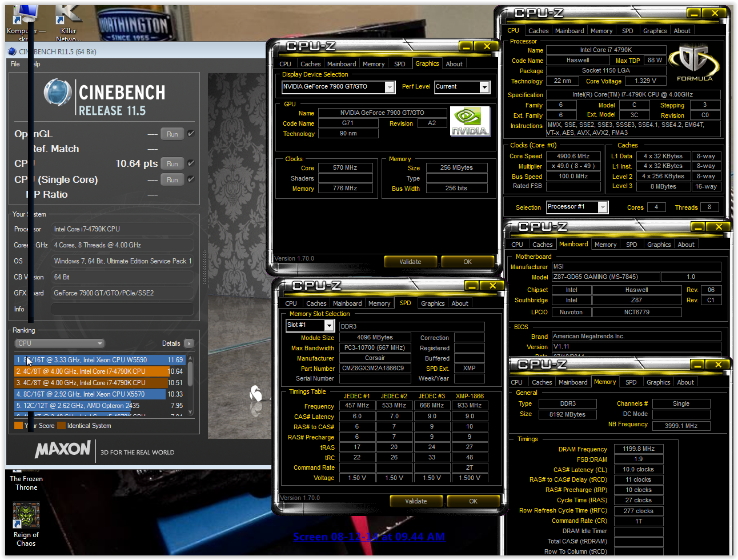Click the BIOS brand American Megatrends Inc.

tap(636, 336)
